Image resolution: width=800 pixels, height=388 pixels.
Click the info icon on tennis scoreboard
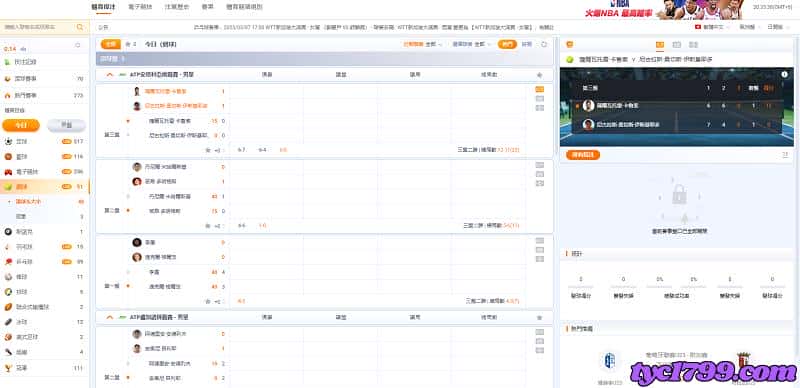pos(784,75)
